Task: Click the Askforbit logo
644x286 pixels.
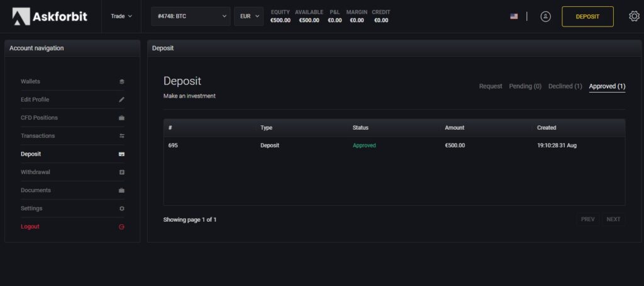Action: click(50, 16)
